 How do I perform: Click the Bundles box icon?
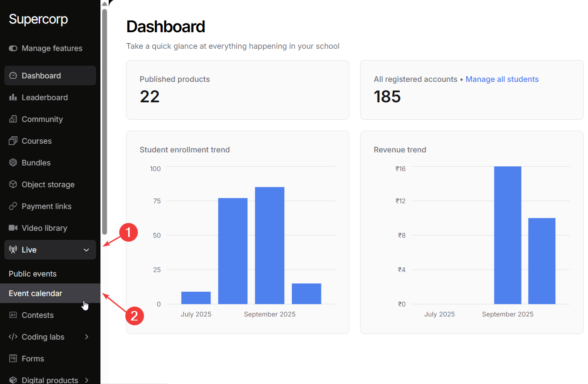tap(13, 163)
